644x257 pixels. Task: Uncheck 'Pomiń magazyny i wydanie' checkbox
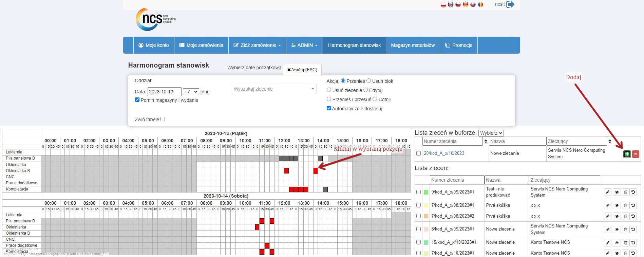[x=137, y=100]
